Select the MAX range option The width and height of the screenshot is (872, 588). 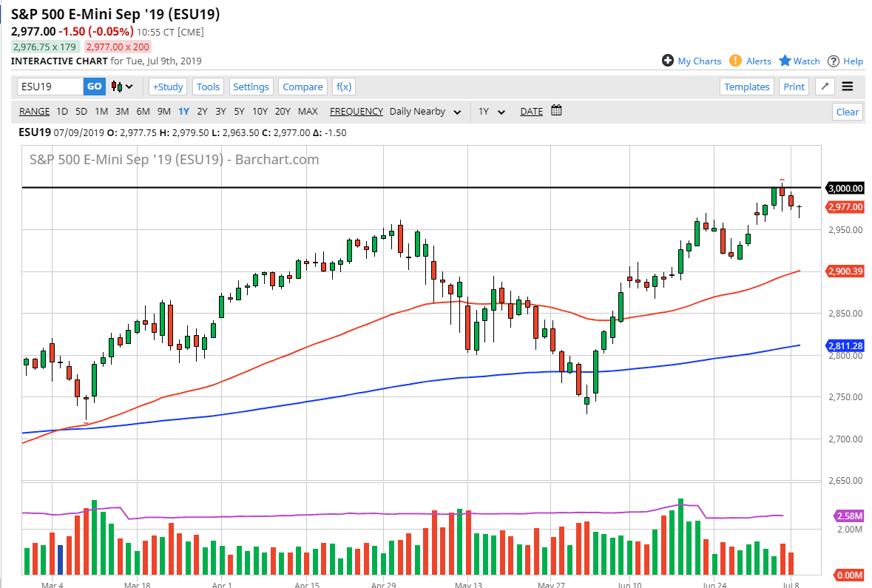tap(308, 112)
